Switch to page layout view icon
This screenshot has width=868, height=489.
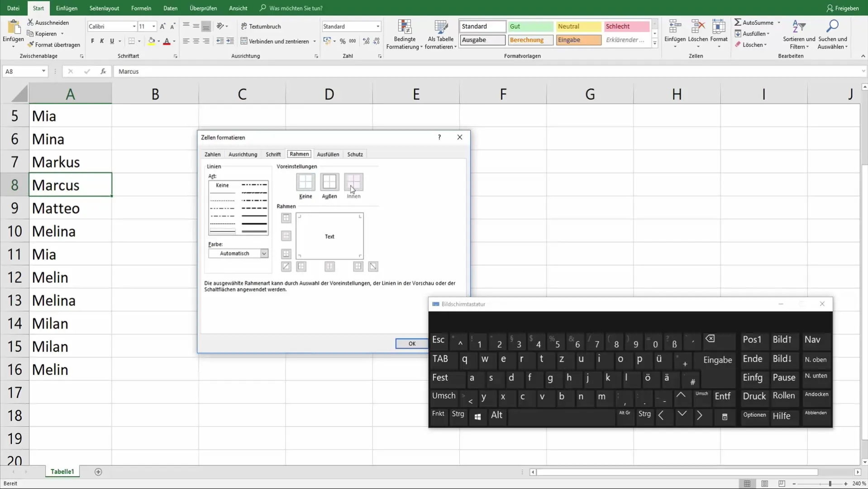click(764, 484)
